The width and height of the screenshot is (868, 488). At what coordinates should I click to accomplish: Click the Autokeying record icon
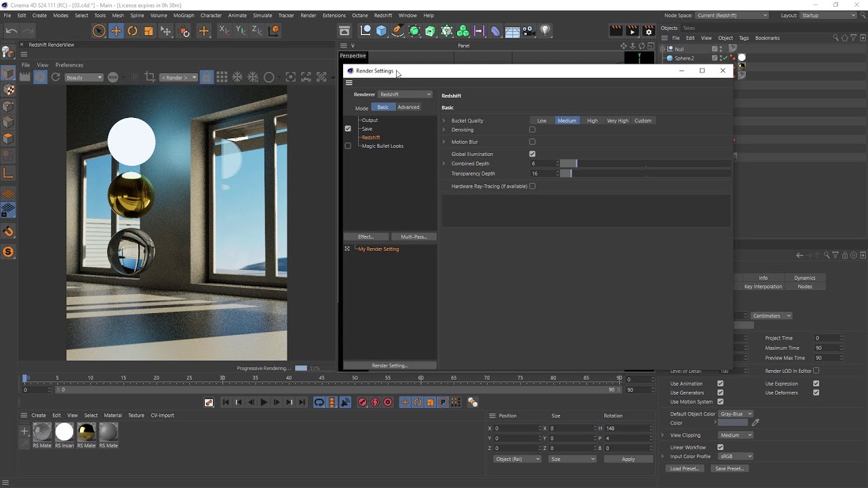pyautogui.click(x=375, y=402)
